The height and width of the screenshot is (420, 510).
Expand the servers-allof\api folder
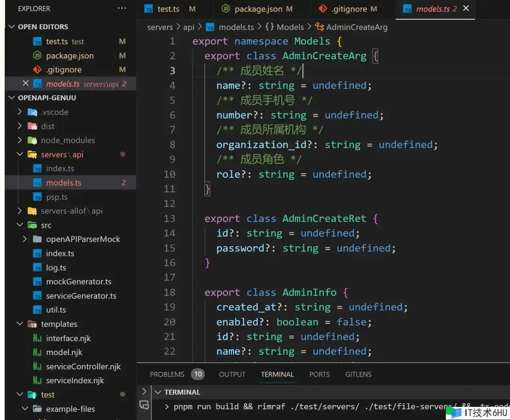click(x=20, y=211)
